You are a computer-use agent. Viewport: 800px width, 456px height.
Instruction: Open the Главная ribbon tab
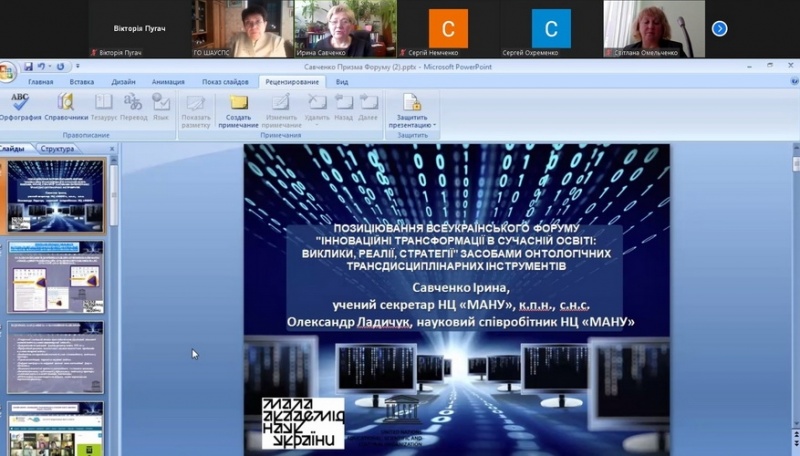click(x=40, y=82)
